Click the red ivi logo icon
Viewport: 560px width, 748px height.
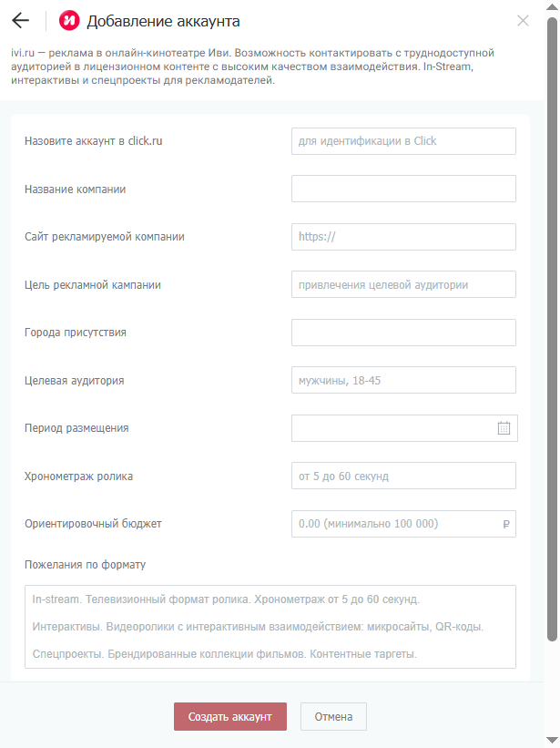point(69,21)
